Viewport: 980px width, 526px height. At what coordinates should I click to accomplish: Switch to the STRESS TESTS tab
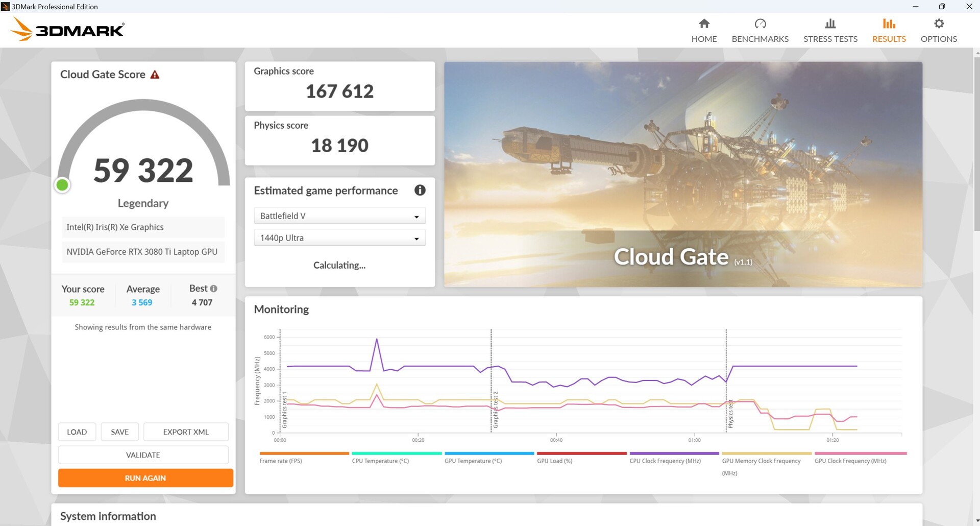click(830, 31)
